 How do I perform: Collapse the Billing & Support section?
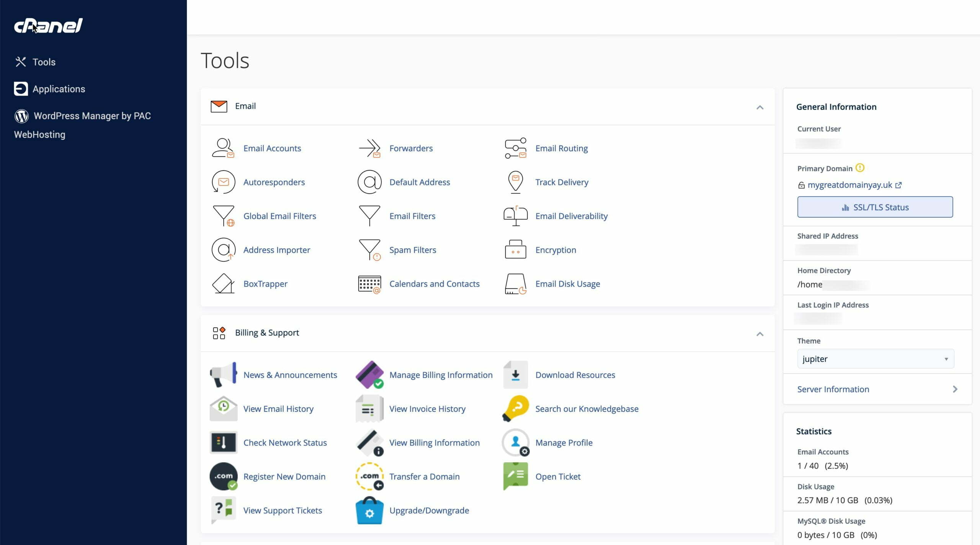tap(759, 334)
